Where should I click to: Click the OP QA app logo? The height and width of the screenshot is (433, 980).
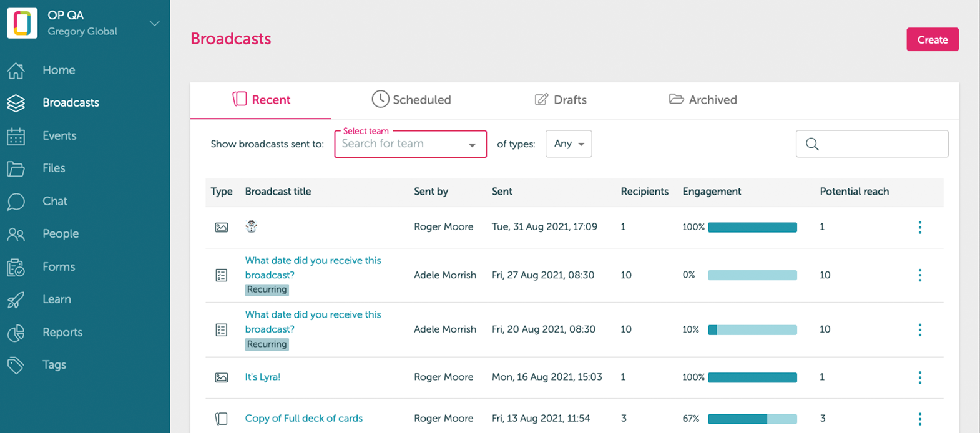tap(22, 23)
